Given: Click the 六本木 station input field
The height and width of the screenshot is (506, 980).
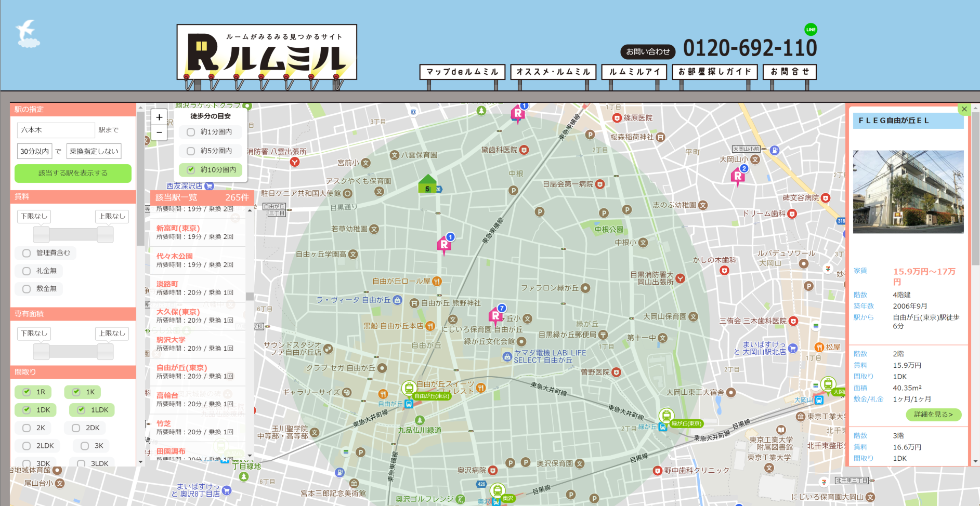Looking at the screenshot, I should click(56, 130).
